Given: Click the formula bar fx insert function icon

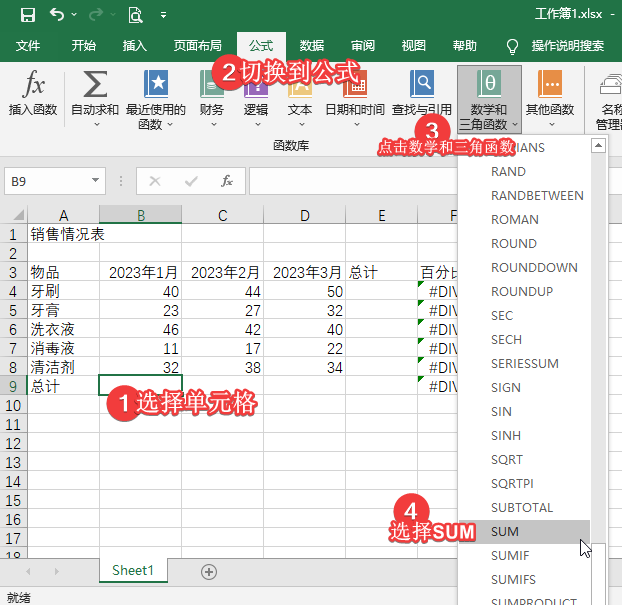Looking at the screenshot, I should [227, 181].
